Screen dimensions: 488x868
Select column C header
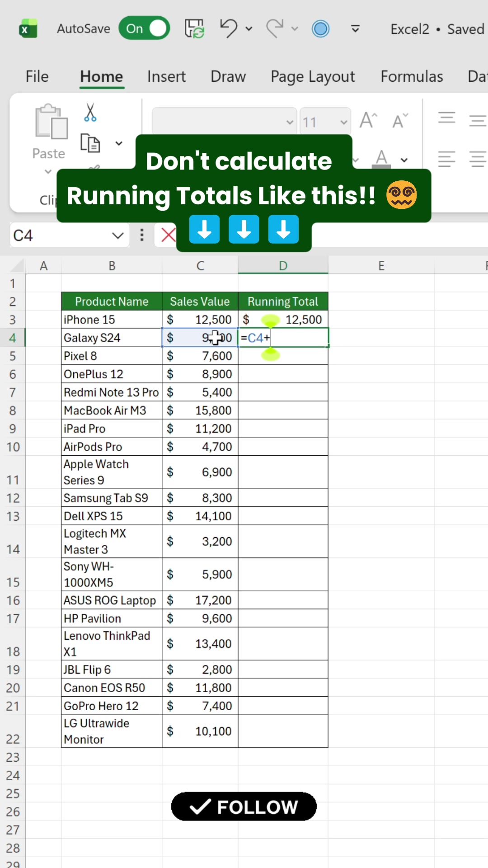pyautogui.click(x=200, y=266)
